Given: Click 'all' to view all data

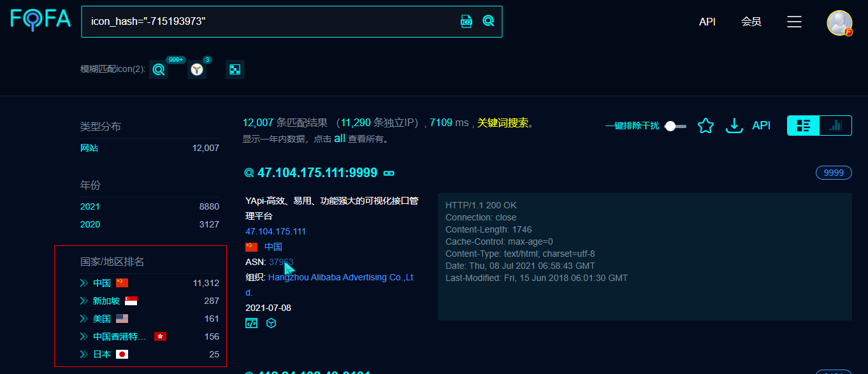Looking at the screenshot, I should click(340, 138).
